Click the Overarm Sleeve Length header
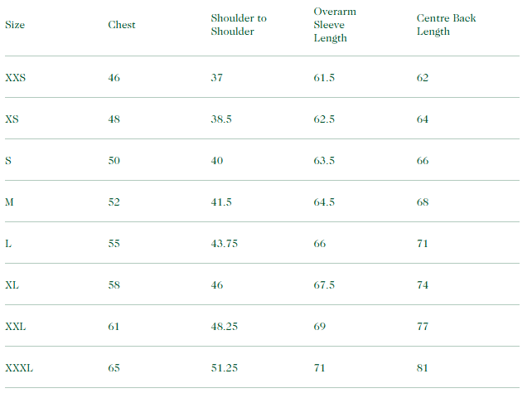This screenshot has height=403, width=532. [335, 25]
